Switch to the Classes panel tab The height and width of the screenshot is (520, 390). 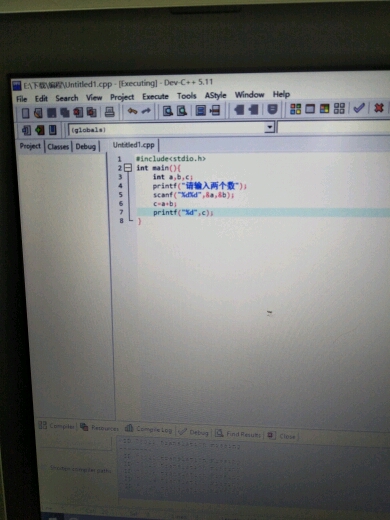(58, 147)
